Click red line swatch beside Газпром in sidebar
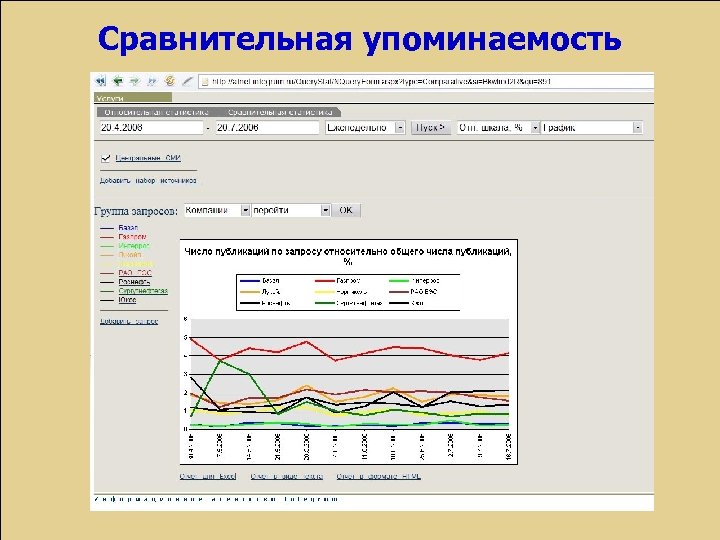Viewport: 720px width, 540px height. 107,237
